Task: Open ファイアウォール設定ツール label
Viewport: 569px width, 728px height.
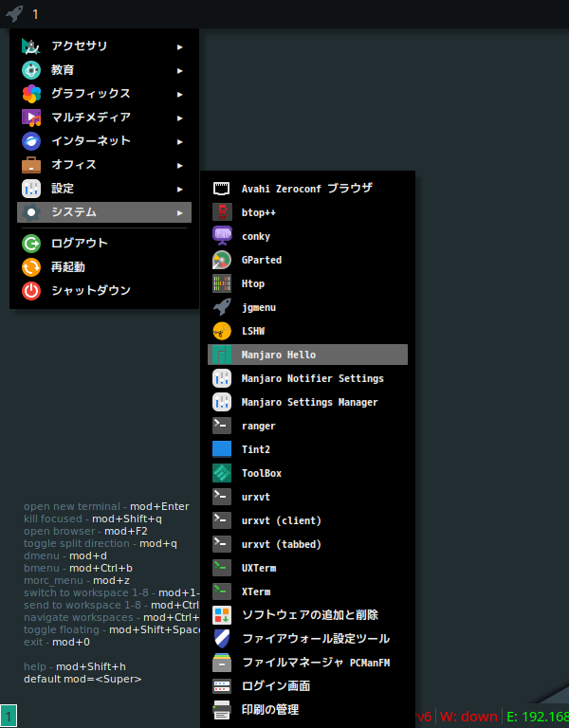Action: [x=316, y=638]
